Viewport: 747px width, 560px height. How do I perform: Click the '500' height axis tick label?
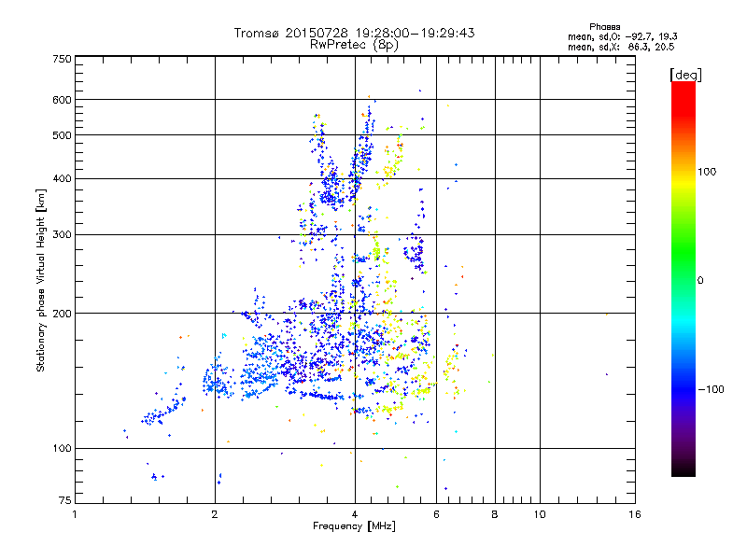[62, 135]
